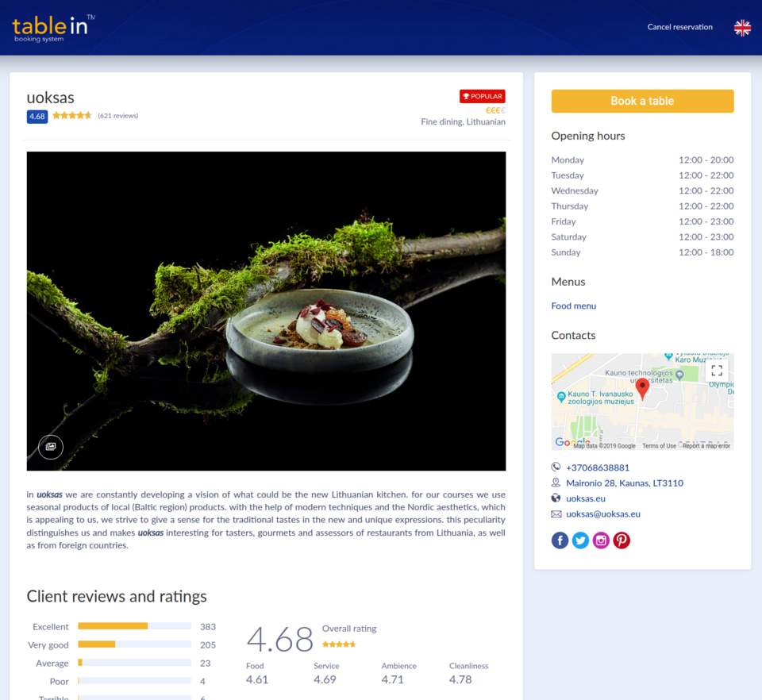Call the +37068638881 phone link

598,467
